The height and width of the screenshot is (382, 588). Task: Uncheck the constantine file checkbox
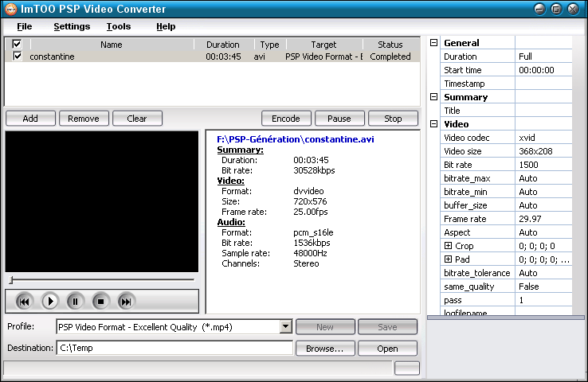point(17,57)
